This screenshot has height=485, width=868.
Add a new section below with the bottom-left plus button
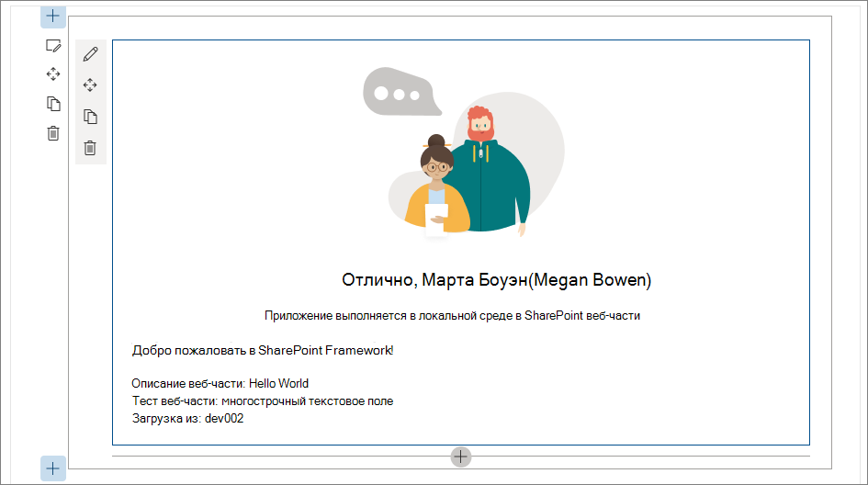[x=52, y=468]
